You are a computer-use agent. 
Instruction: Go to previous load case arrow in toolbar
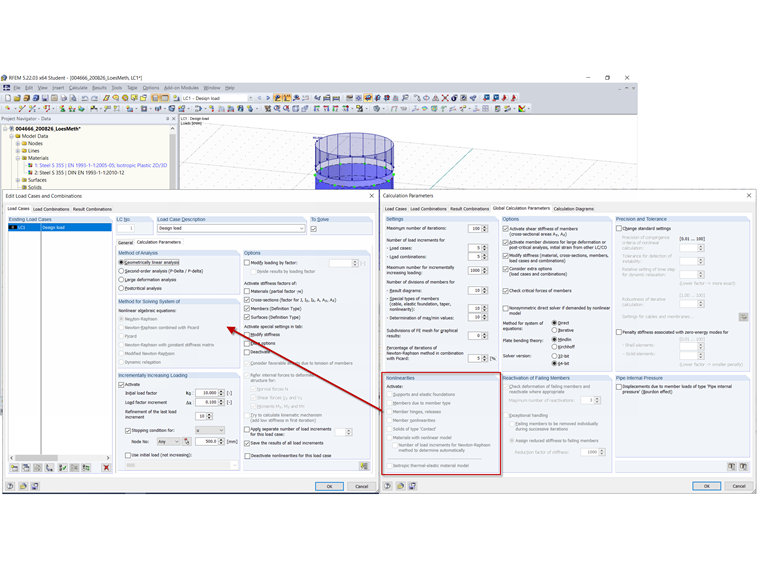[x=259, y=98]
